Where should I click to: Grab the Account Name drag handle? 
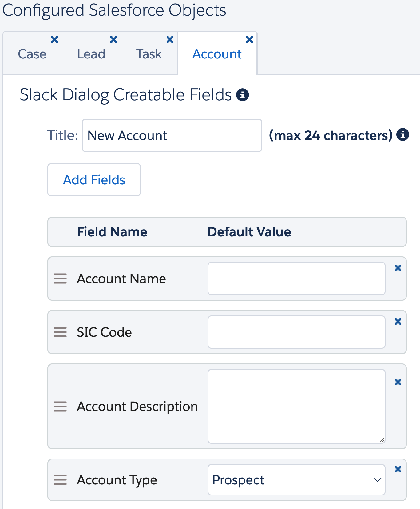60,279
